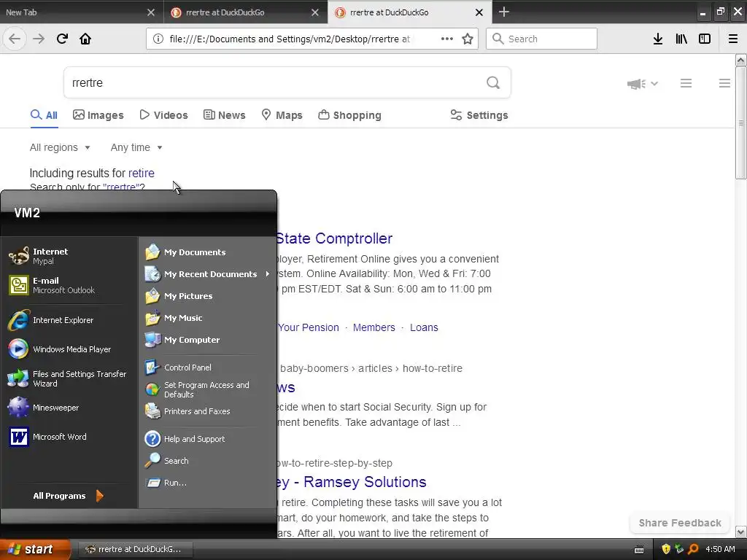Reload the current page

[62, 39]
